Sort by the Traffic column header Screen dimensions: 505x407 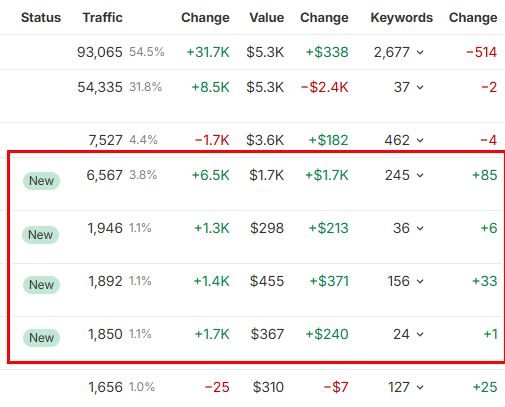[x=103, y=18]
